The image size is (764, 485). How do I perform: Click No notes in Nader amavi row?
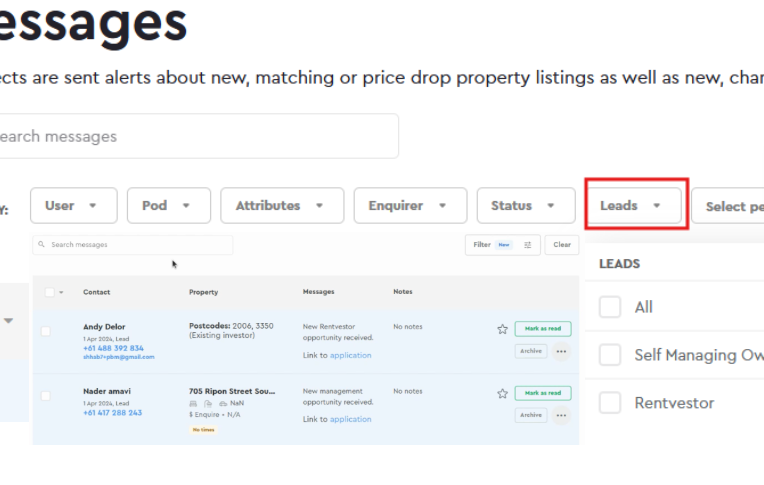tap(408, 391)
